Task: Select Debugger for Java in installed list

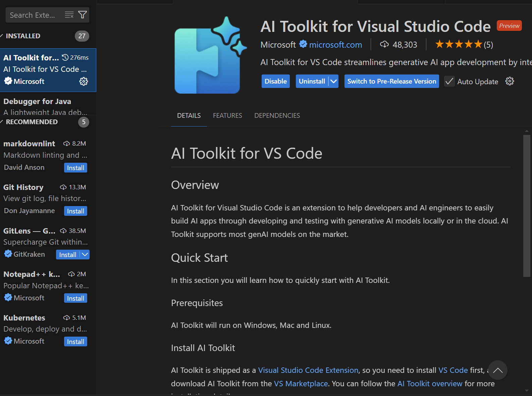Action: 48,104
